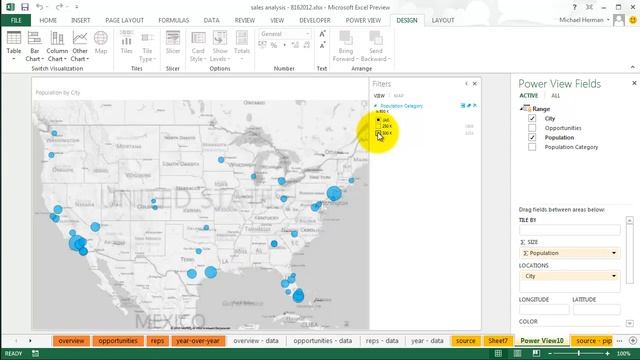Open the City LOCATIONS field dropdown
This screenshot has height=360, width=640.
(613, 276)
